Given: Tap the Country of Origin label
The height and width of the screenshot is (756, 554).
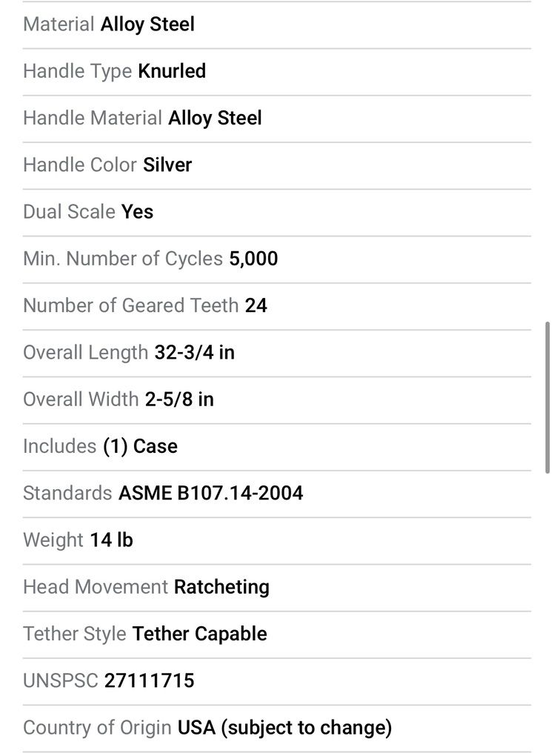Looking at the screenshot, I should (x=97, y=728).
